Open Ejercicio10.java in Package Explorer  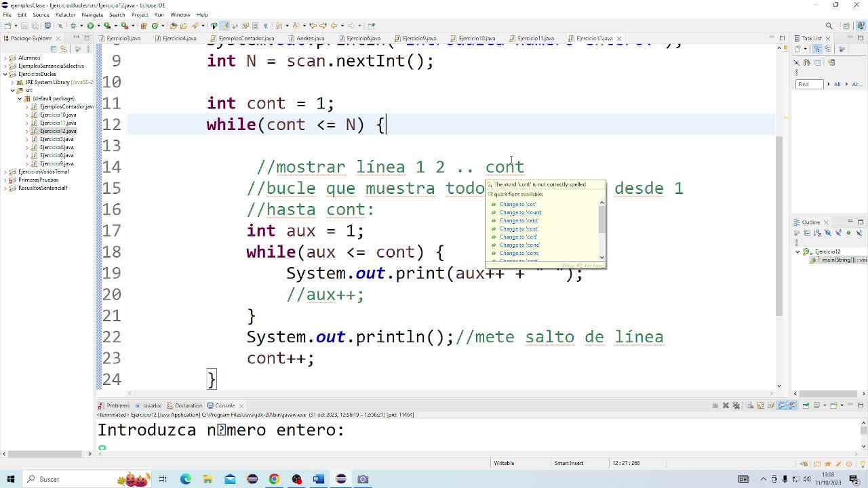click(x=58, y=115)
